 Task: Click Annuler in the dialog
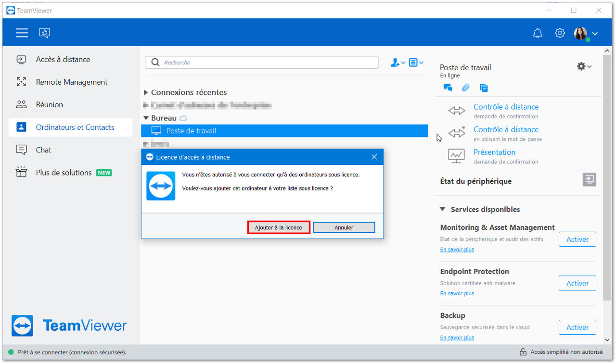344,227
